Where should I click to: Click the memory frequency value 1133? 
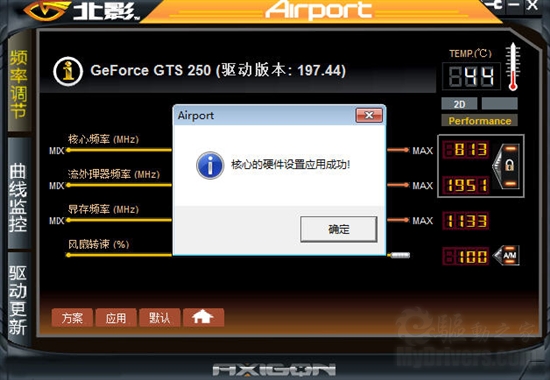[x=465, y=221]
